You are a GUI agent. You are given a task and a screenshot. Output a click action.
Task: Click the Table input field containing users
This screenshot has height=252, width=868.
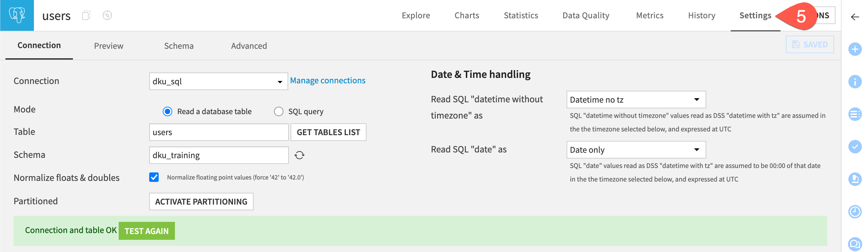219,132
